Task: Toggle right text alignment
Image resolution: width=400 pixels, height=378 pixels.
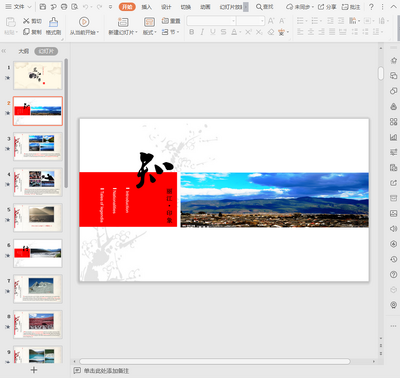Action: tap(321, 32)
